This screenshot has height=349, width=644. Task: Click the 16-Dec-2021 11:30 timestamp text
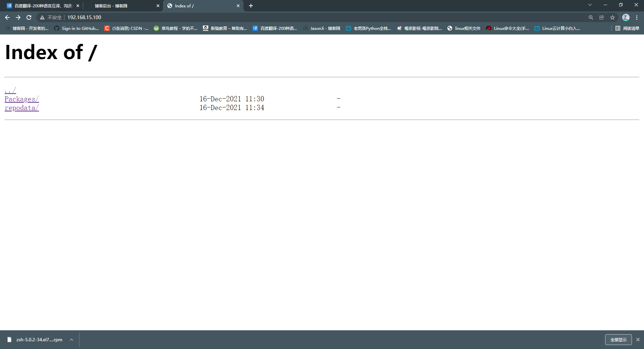pos(232,99)
